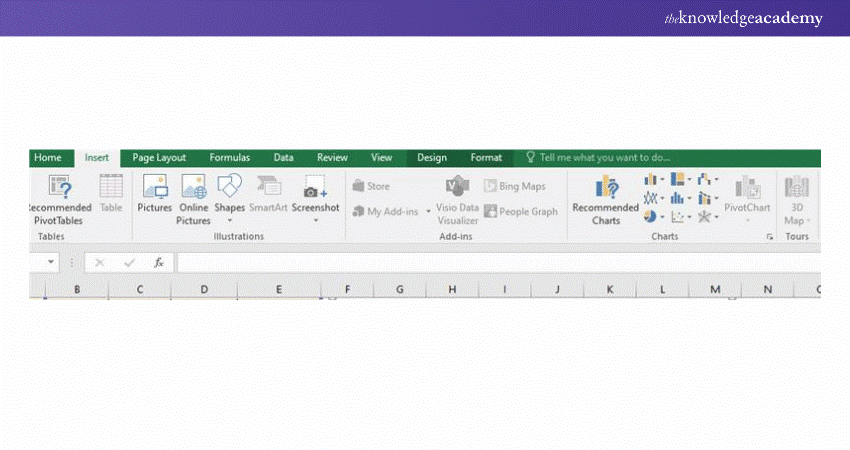Expand the Shapes dropdown gallery
Screen dimensions: 850x450
coord(229,219)
